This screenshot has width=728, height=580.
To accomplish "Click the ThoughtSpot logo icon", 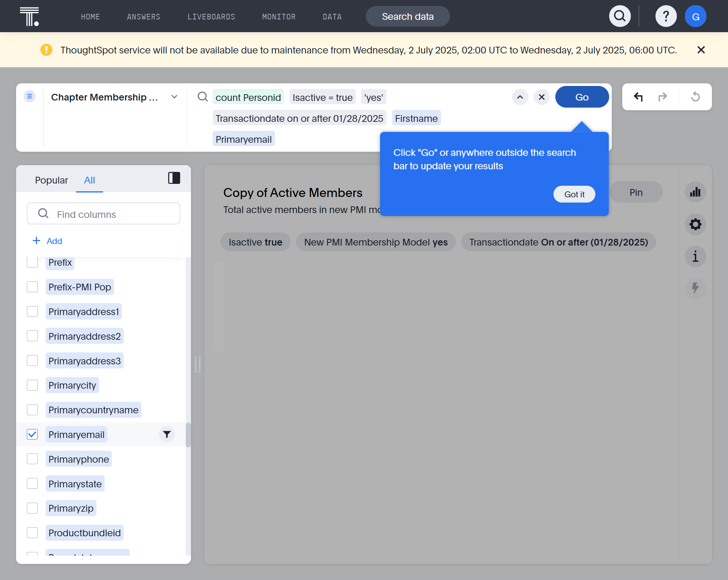I will (30, 16).
